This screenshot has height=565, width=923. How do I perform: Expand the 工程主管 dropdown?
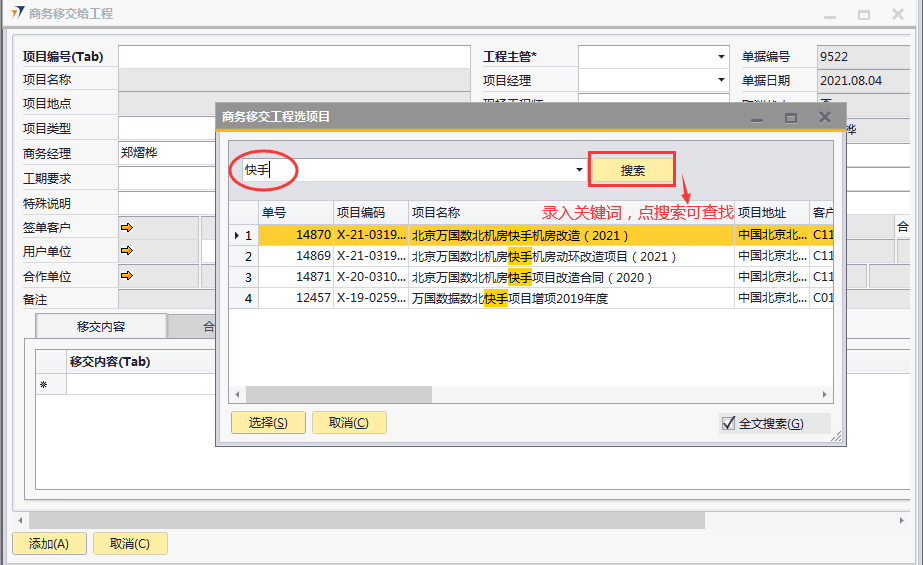721,57
